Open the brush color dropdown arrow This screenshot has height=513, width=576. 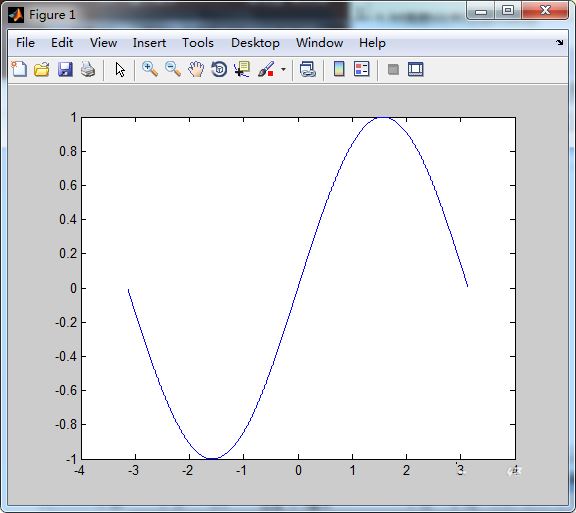[x=283, y=69]
